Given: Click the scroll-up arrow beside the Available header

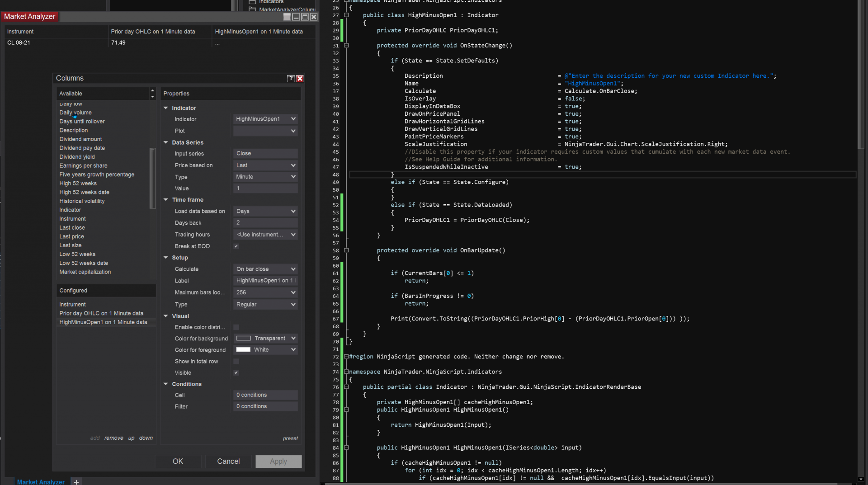Looking at the screenshot, I should pyautogui.click(x=152, y=91).
